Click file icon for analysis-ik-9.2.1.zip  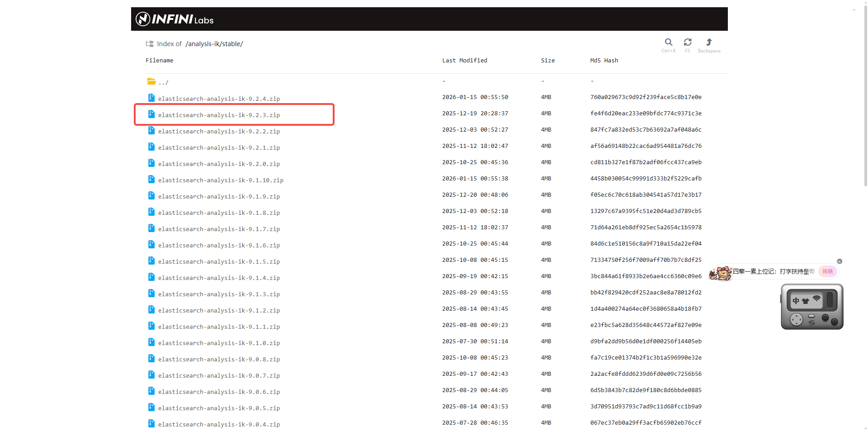click(x=151, y=147)
